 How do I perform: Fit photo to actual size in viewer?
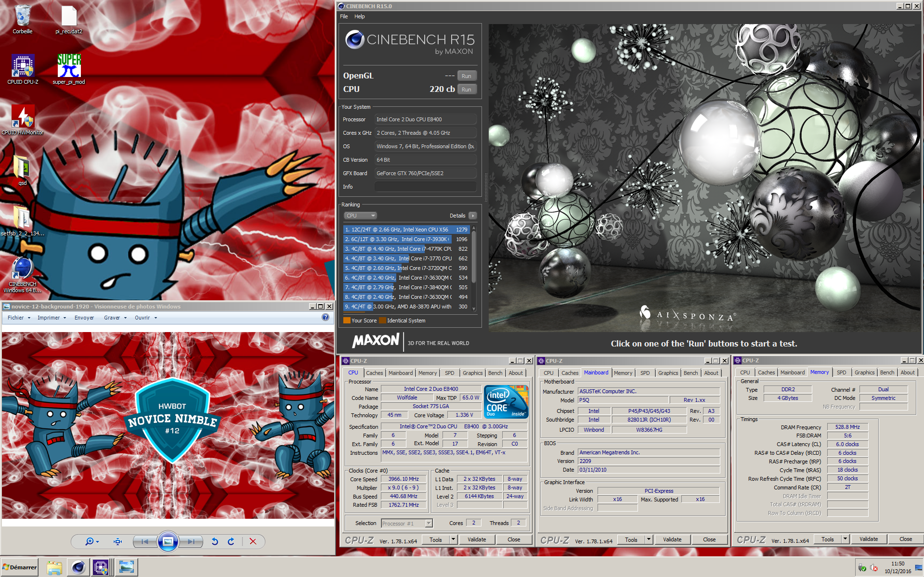click(x=117, y=541)
